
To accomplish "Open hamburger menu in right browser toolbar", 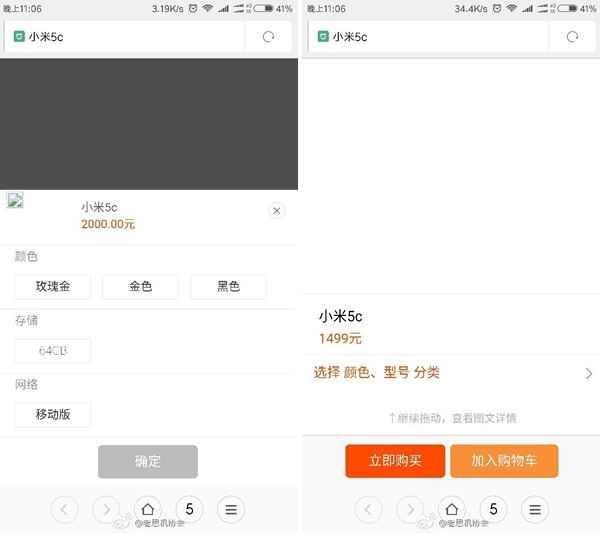I will (x=535, y=509).
